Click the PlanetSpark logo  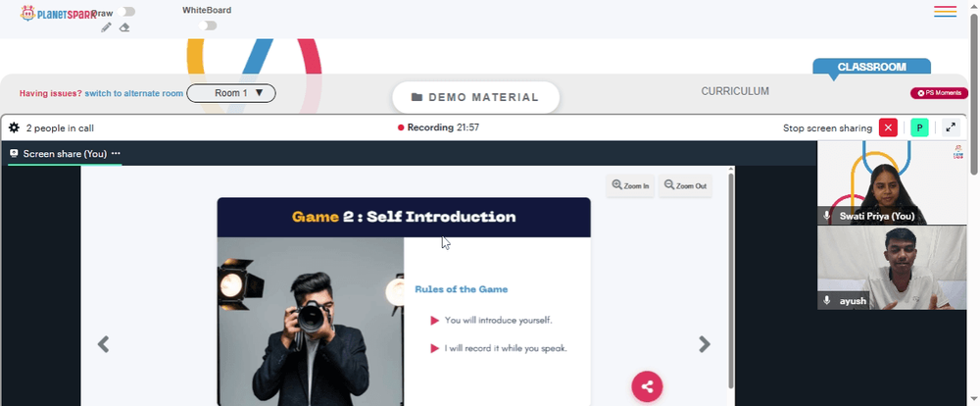(x=58, y=13)
